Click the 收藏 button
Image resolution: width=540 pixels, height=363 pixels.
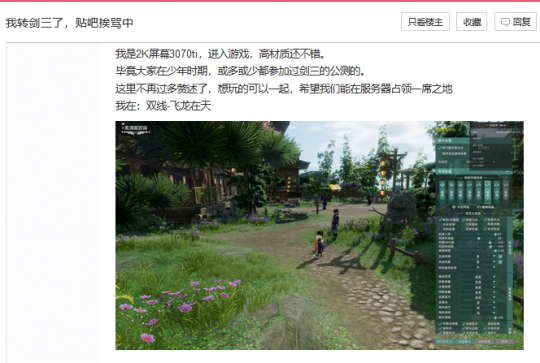click(x=471, y=22)
